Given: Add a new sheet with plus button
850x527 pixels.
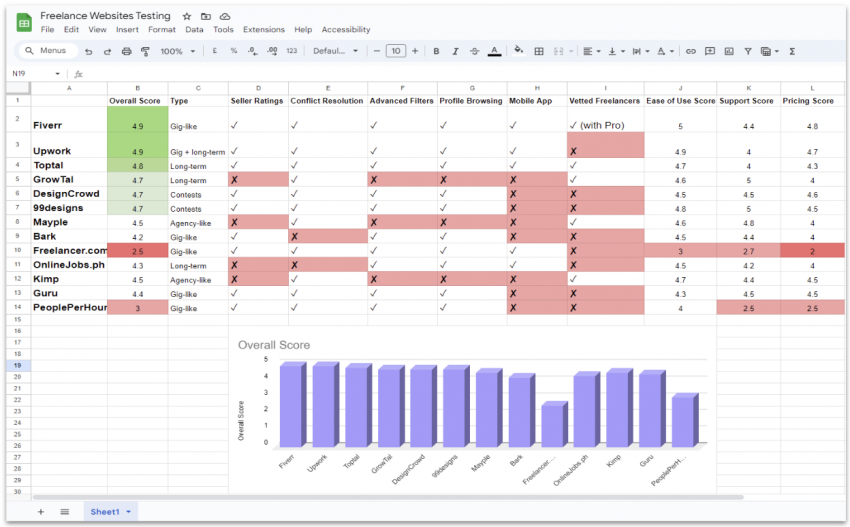Looking at the screenshot, I should [41, 511].
